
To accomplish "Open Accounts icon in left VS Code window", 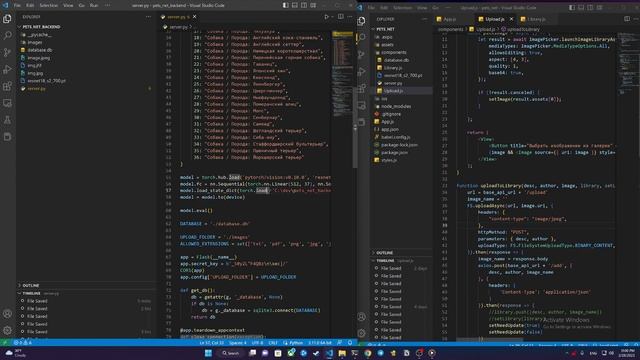I will click(x=7, y=313).
